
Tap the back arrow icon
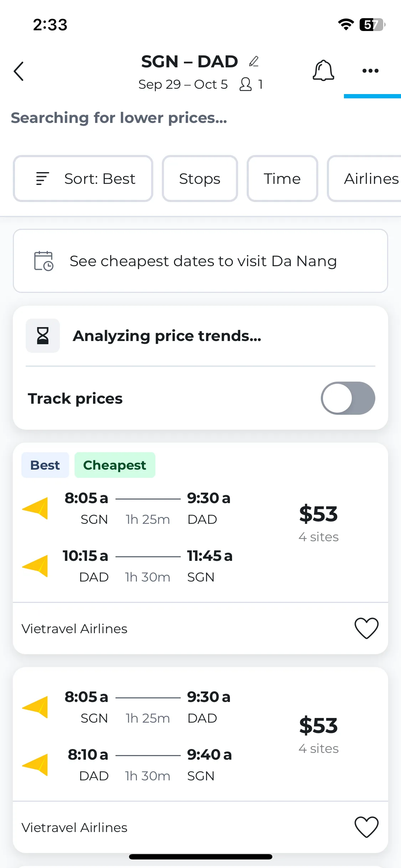[x=19, y=71]
